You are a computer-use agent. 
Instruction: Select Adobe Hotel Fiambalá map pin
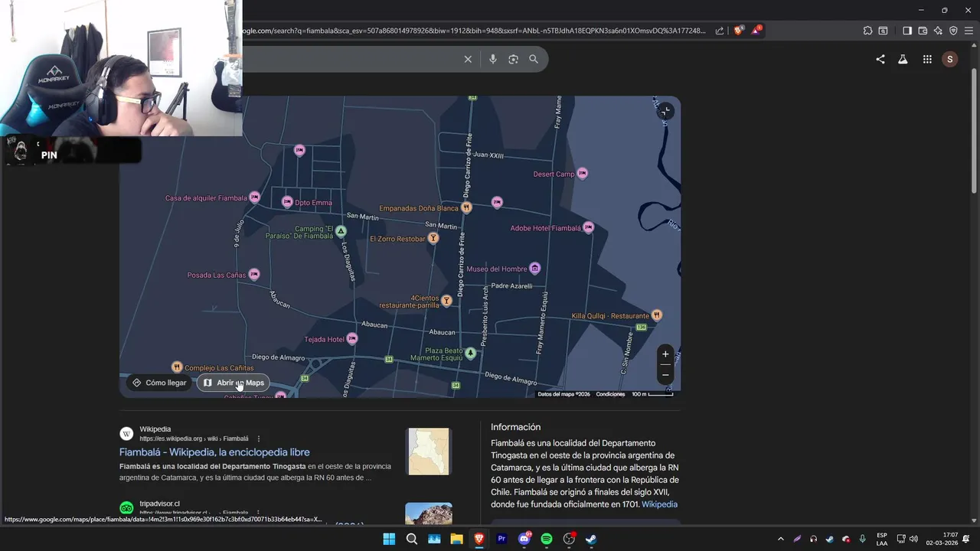click(588, 227)
